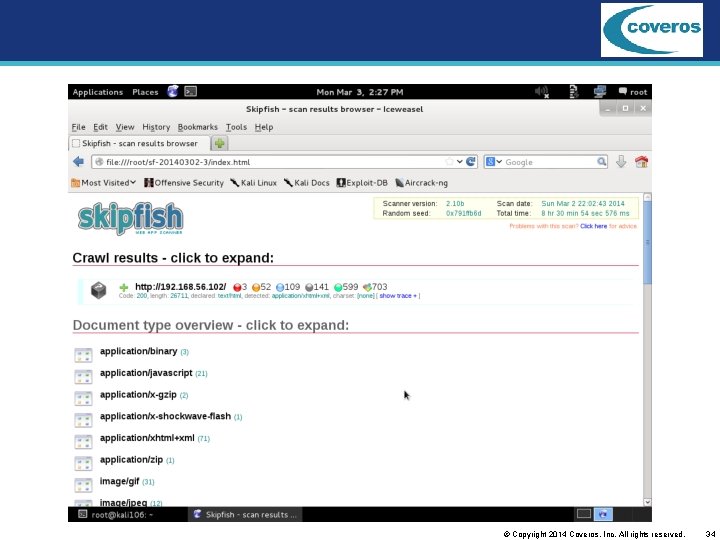Click the muted volume icon in the panel

tap(542, 92)
